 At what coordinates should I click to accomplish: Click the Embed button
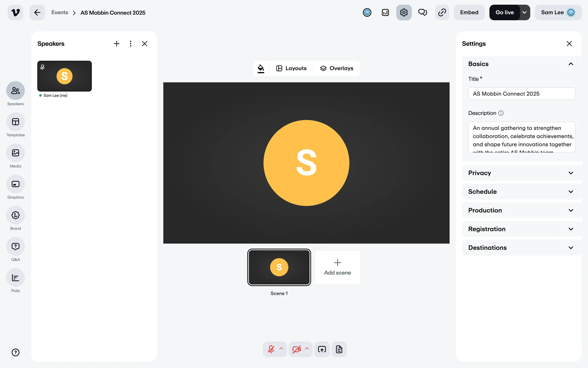[x=469, y=13]
